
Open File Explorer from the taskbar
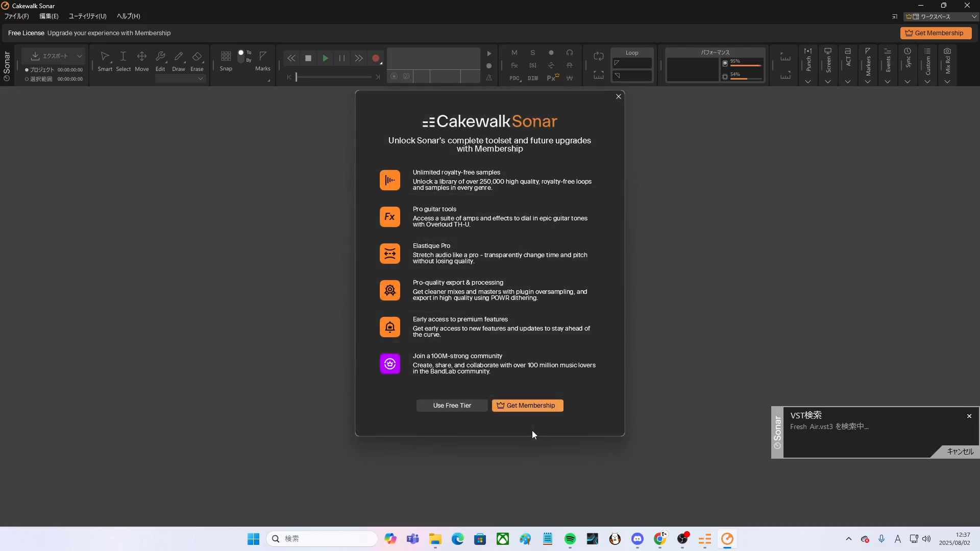[435, 539]
